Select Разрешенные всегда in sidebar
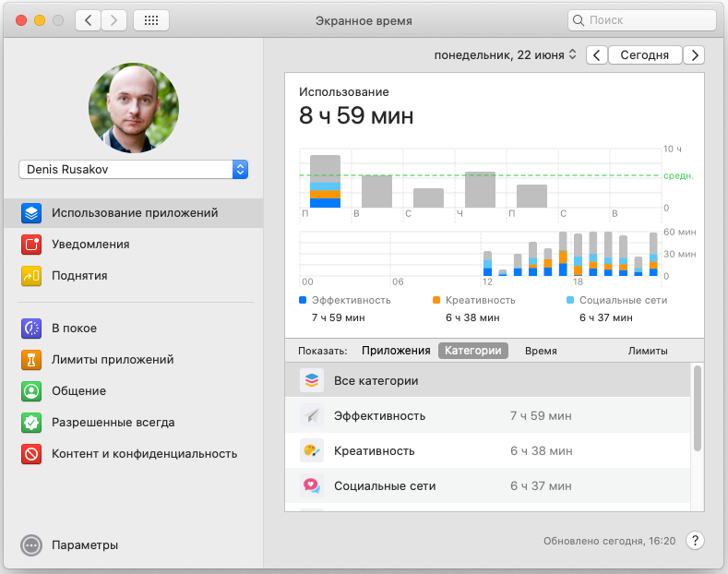The width and height of the screenshot is (728, 574). 133,423
